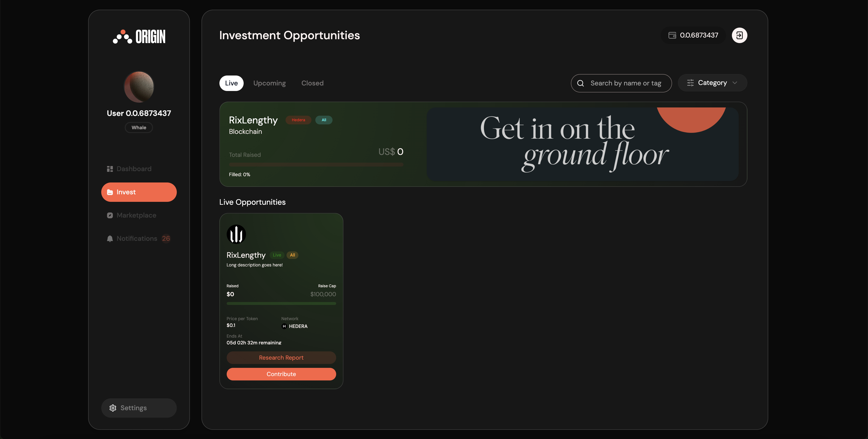Click the Dashboard grid icon
This screenshot has width=868, height=439.
pyautogui.click(x=110, y=169)
